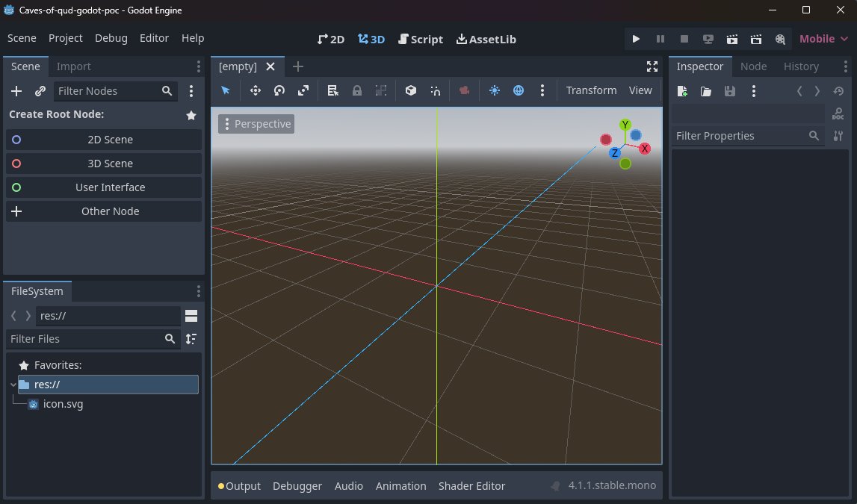Screen dimensions: 857x504
Task: Select the Move mode tool
Action: coord(255,90)
